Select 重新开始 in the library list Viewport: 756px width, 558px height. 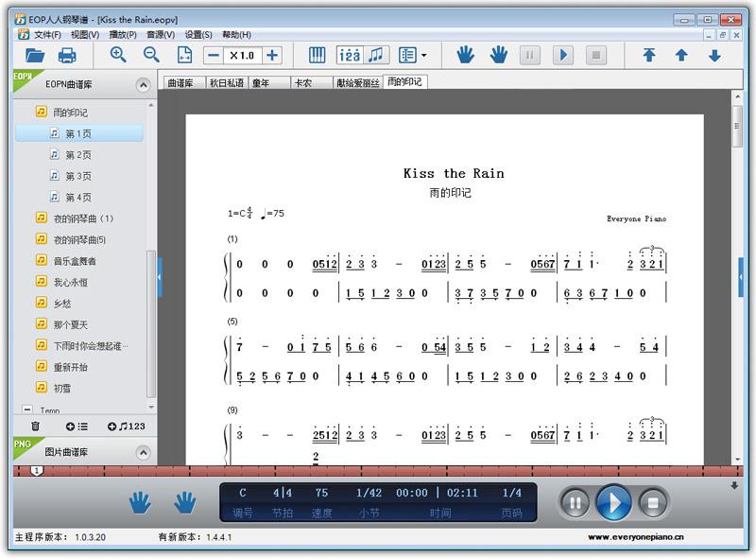click(x=70, y=367)
